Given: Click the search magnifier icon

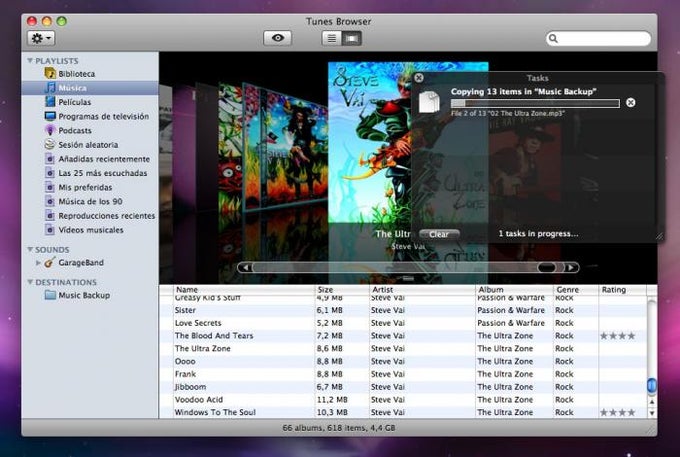Looking at the screenshot, I should pos(553,39).
